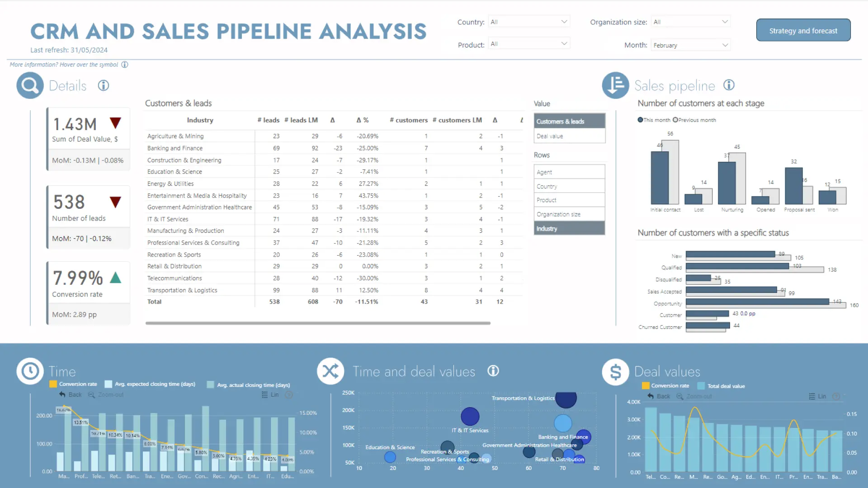
Task: Click the help circle icon in the Time chart
Action: 289,394
